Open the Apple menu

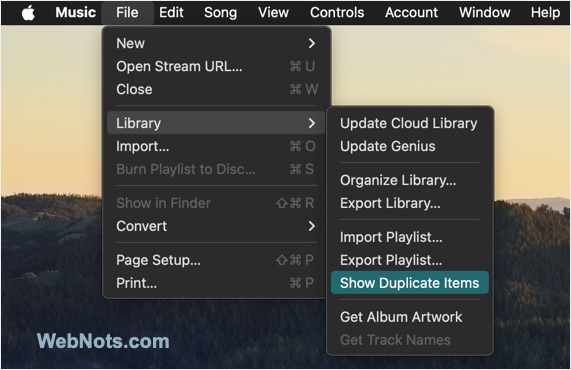click(28, 13)
